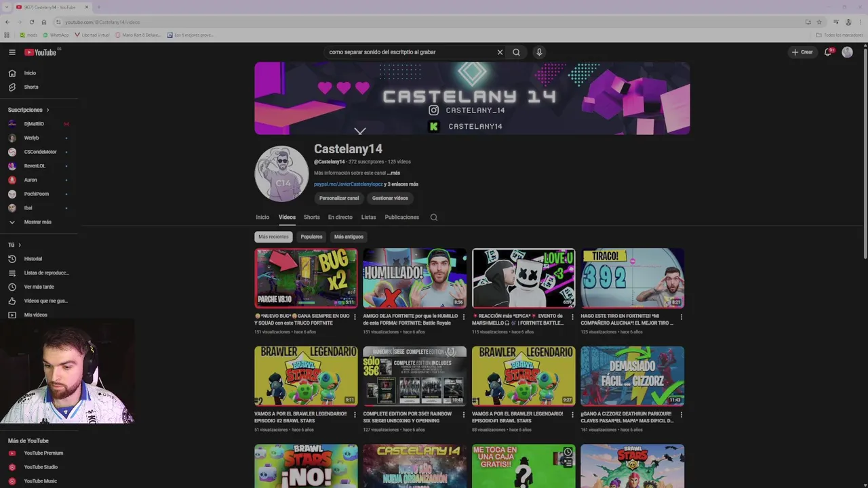Open options for the Rainbow Six Siege video

coord(464,414)
